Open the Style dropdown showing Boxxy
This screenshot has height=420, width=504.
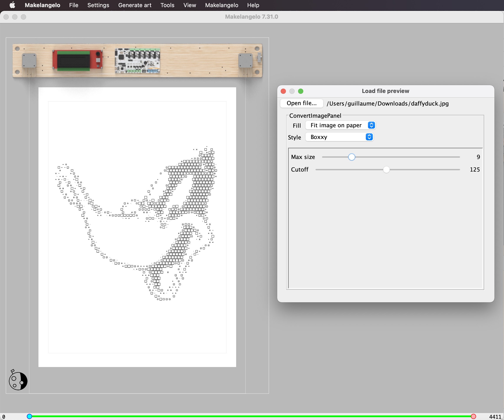click(339, 137)
